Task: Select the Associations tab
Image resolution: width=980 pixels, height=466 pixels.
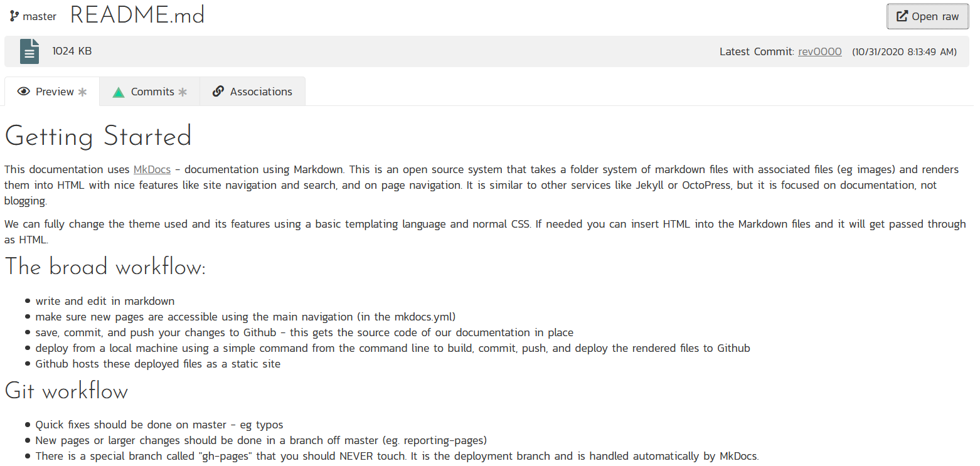Action: pyautogui.click(x=260, y=92)
